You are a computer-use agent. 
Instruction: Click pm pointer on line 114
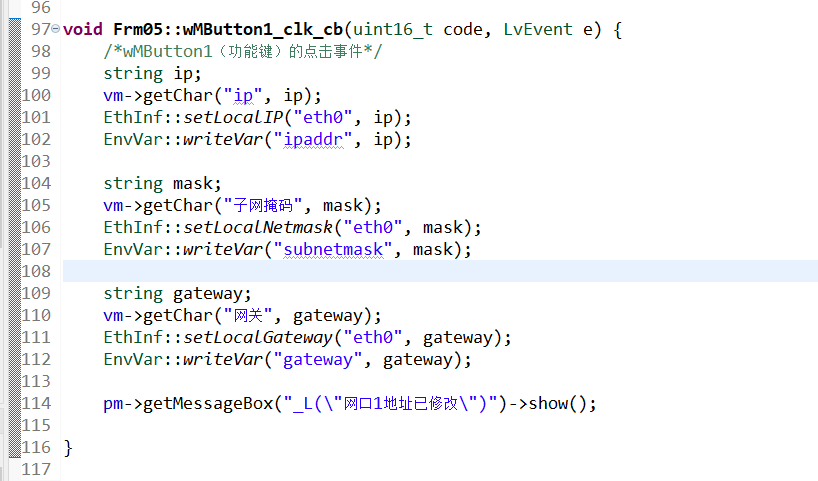(x=113, y=404)
